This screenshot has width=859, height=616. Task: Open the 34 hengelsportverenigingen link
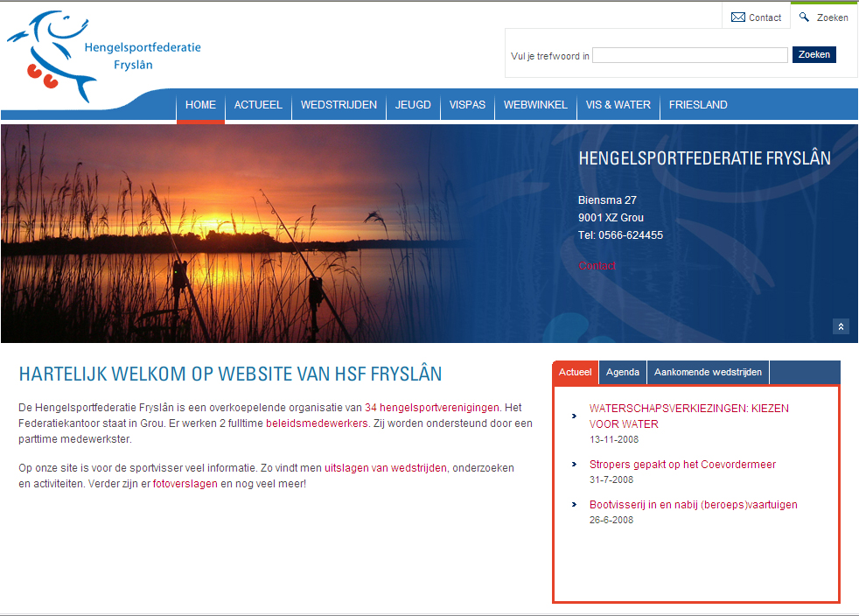point(431,407)
